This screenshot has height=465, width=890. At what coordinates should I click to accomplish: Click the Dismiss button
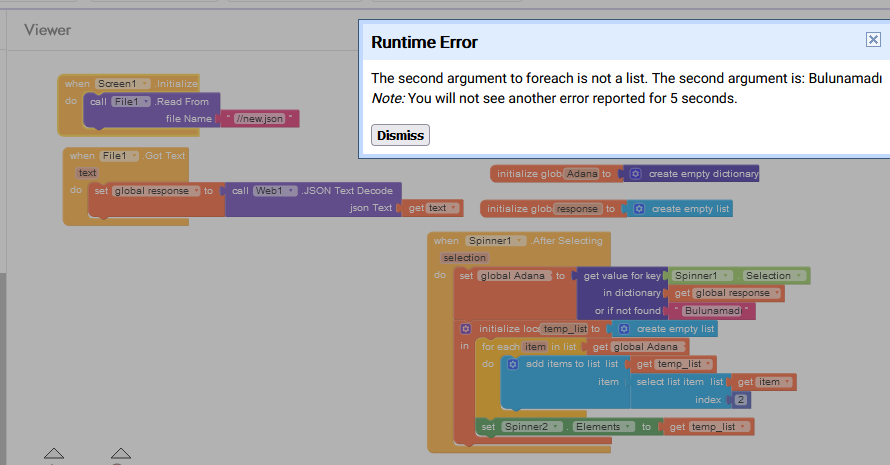pyautogui.click(x=400, y=135)
